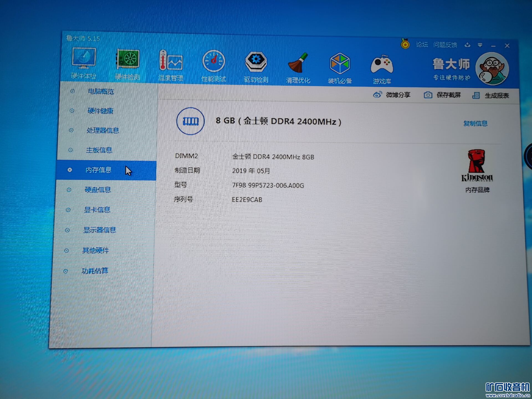Viewport: 532px width, 399px height.
Task: Click the 鲁大师 5.15 window title
Action: point(83,38)
